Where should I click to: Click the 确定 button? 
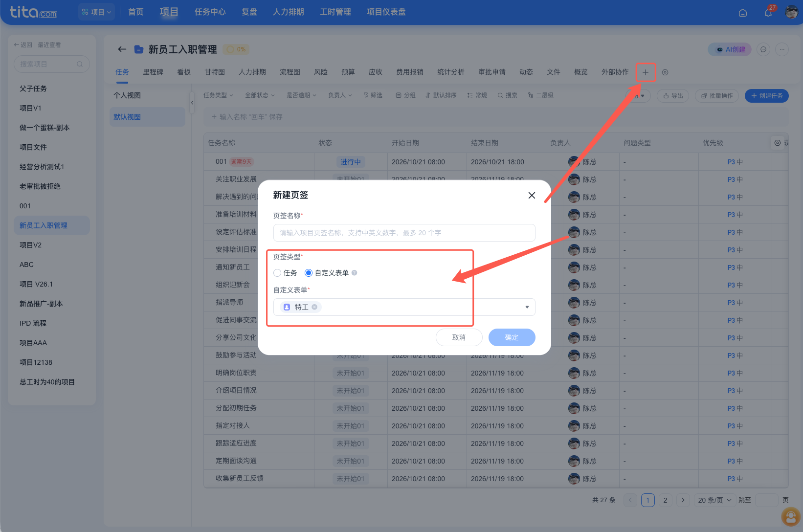pos(512,337)
